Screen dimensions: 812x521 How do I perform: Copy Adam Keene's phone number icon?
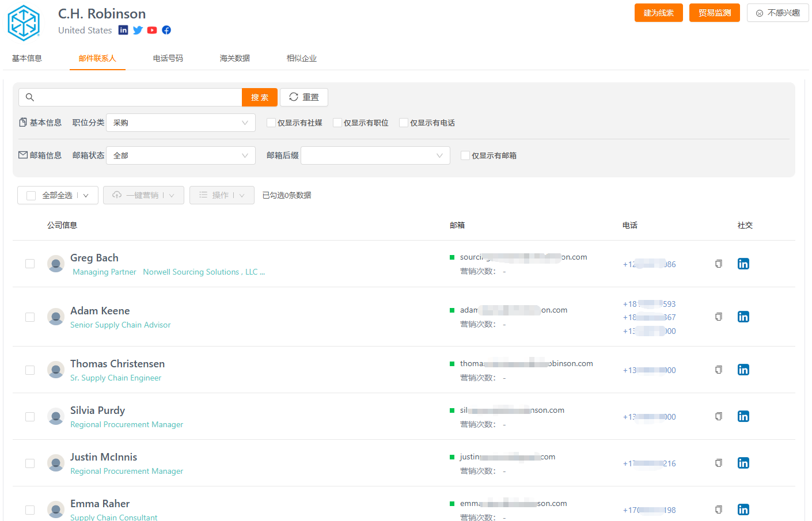click(719, 317)
